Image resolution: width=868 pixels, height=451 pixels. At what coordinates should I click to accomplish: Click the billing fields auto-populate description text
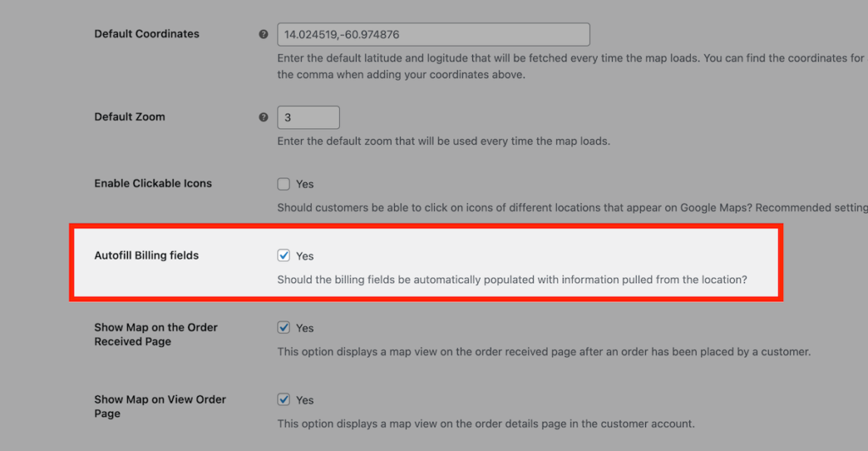pos(512,280)
